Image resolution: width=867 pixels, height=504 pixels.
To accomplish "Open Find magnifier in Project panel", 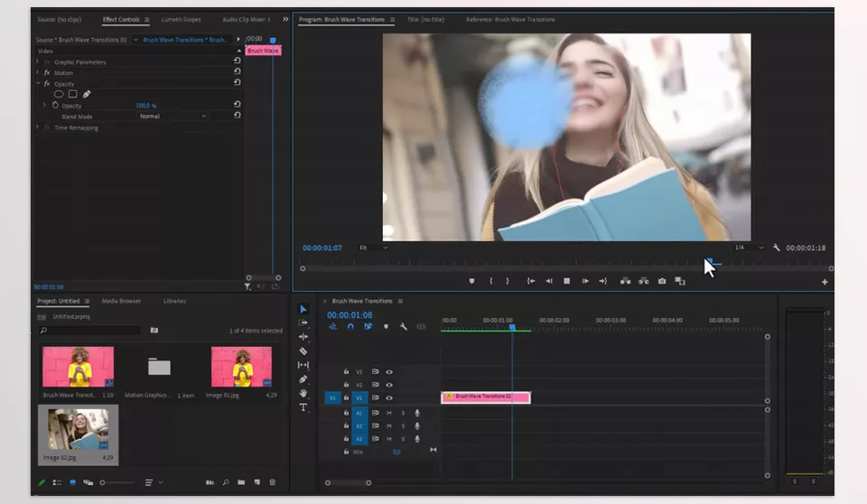I will click(226, 482).
